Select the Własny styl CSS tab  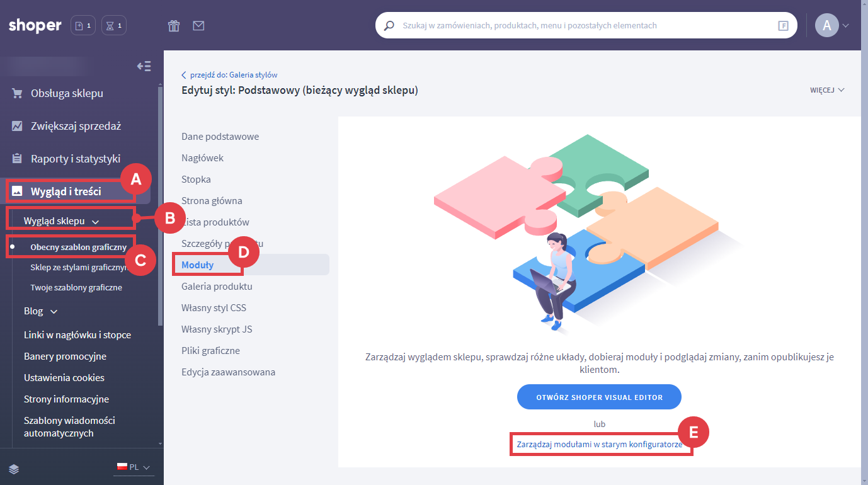click(x=214, y=308)
